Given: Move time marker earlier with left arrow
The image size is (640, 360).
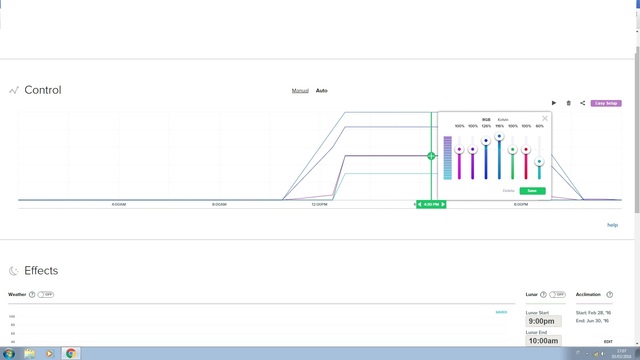Looking at the screenshot, I should coord(420,204).
